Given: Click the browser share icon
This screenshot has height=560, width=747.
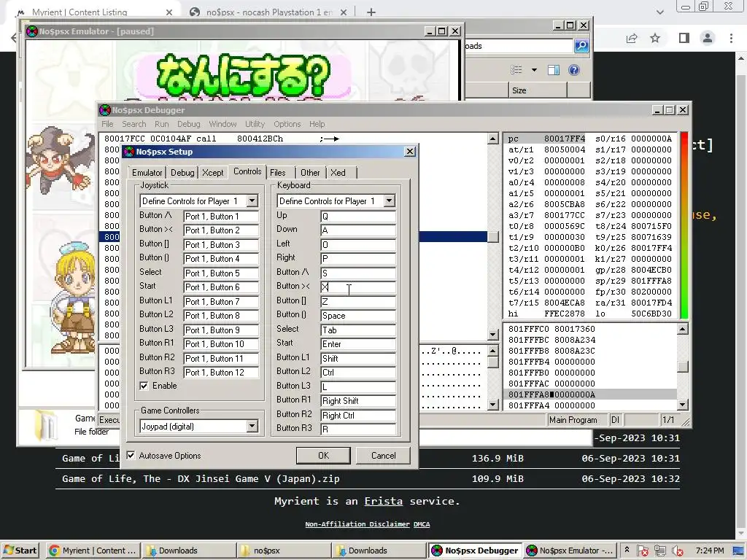Looking at the screenshot, I should 632,38.
